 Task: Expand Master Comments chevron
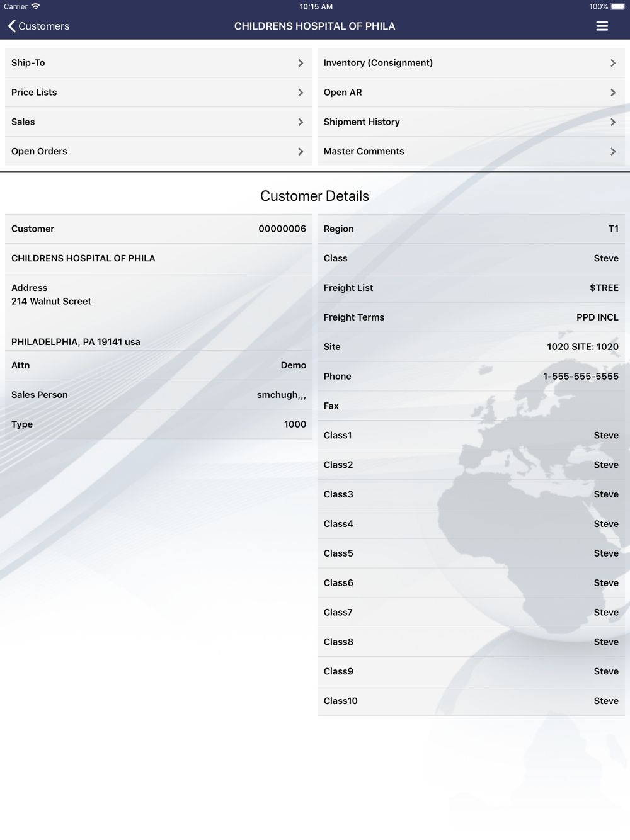tap(613, 152)
